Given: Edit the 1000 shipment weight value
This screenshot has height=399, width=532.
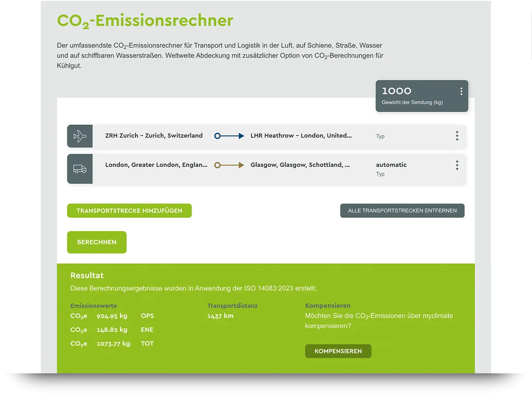Looking at the screenshot, I should (x=396, y=91).
